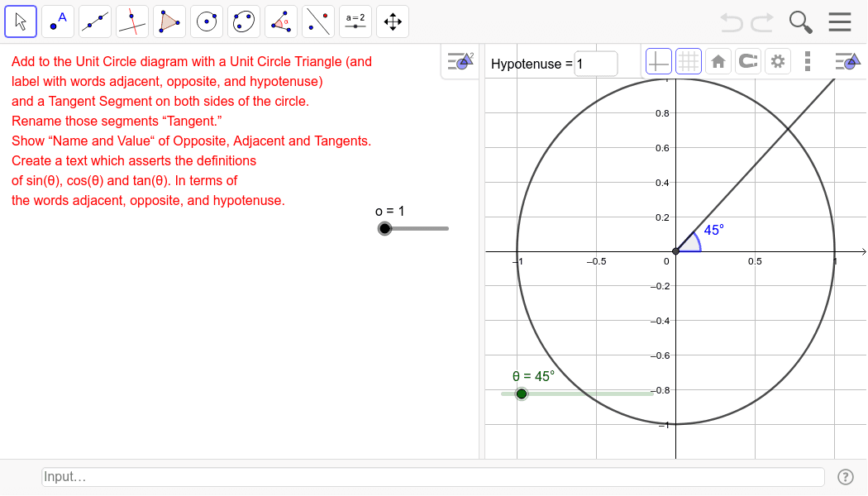Viewport: 868px width, 496px height.
Task: Click the Undo button
Action: [x=731, y=22]
